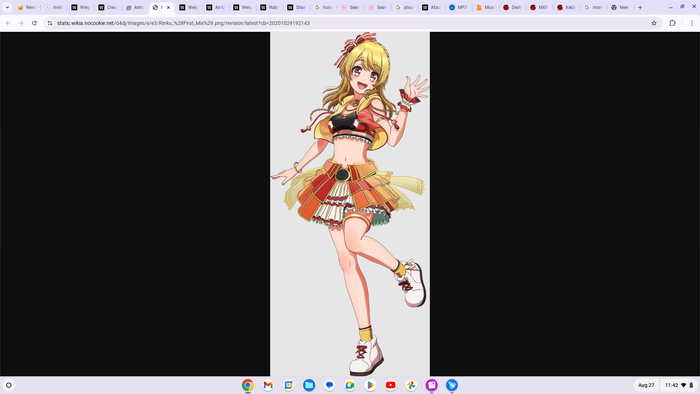
Task: Switch to the Google 'atsu' tab
Action: coord(404,7)
